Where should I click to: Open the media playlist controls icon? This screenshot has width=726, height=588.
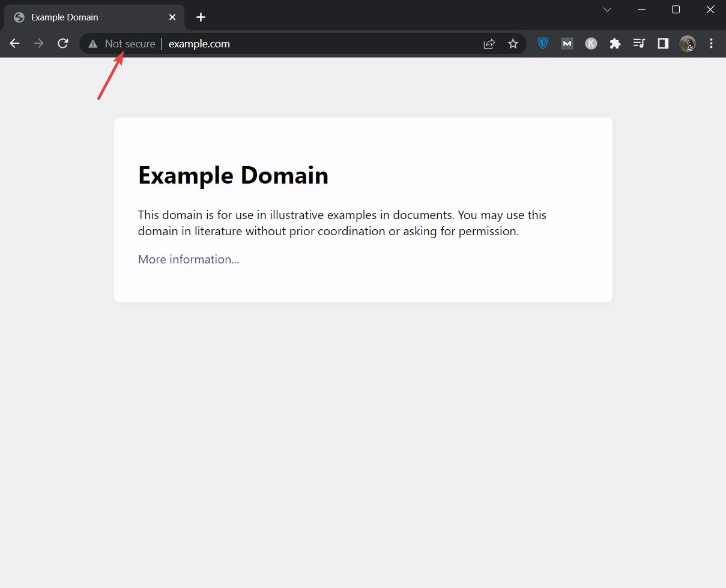[x=639, y=43]
